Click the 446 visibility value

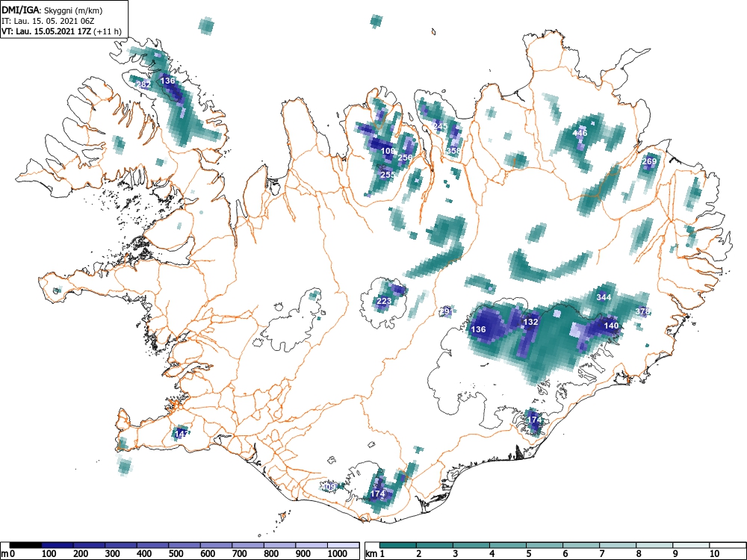tap(580, 133)
